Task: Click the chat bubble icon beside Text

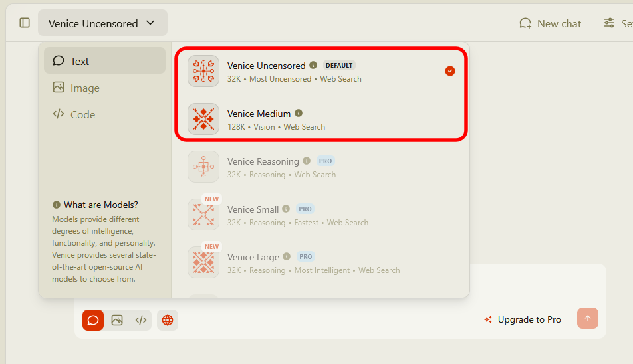Action: tap(59, 61)
